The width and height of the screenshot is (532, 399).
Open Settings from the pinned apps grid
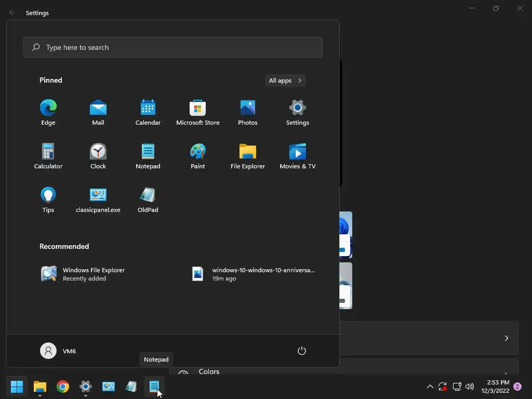[298, 113]
